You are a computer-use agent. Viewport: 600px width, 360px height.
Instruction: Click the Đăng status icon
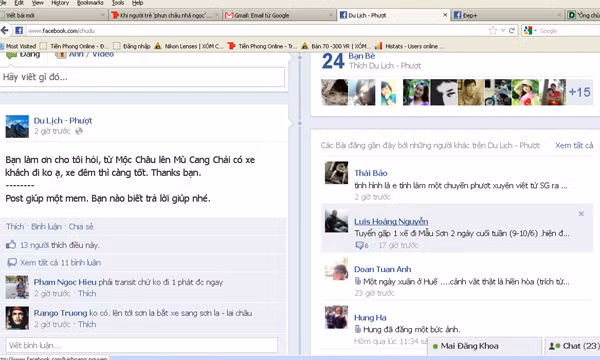coord(11,55)
